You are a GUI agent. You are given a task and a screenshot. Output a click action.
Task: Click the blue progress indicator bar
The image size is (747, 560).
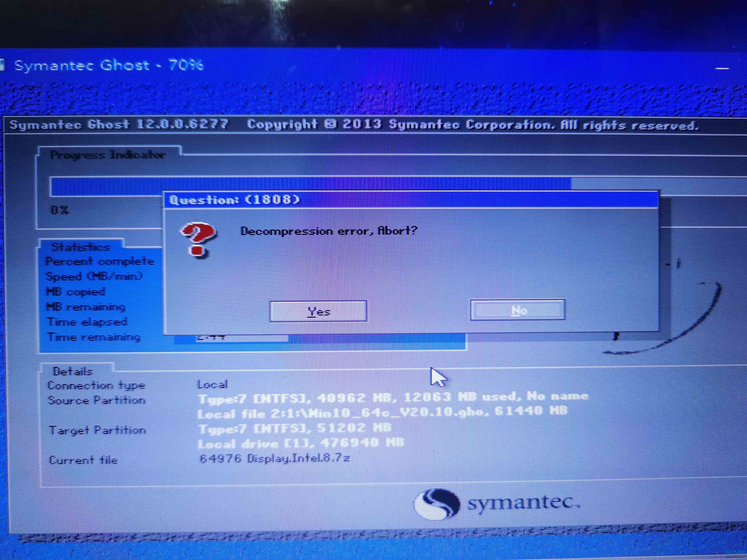point(108,186)
